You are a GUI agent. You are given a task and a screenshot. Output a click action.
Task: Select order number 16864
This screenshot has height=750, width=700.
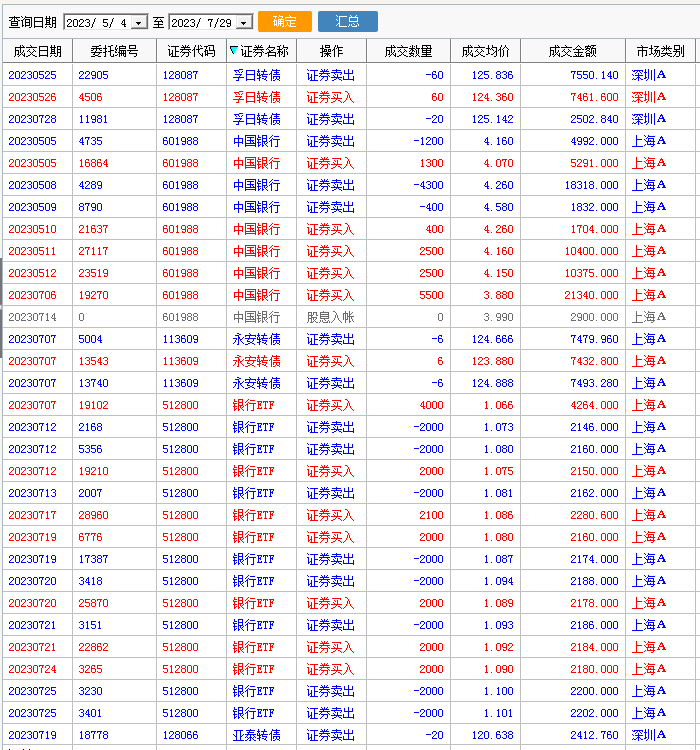tap(93, 163)
